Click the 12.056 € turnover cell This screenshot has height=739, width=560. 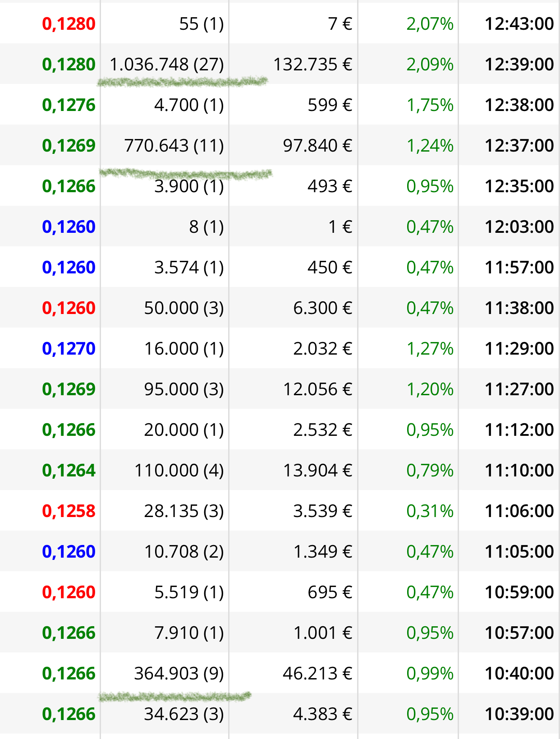317,389
